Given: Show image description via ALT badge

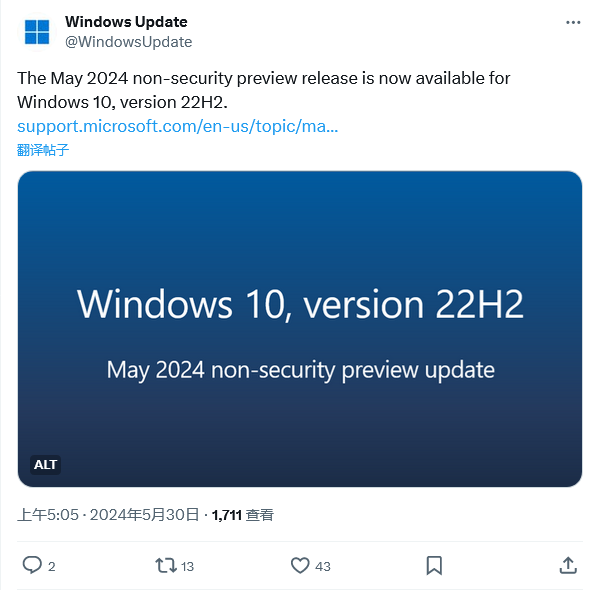Looking at the screenshot, I should pyautogui.click(x=45, y=465).
